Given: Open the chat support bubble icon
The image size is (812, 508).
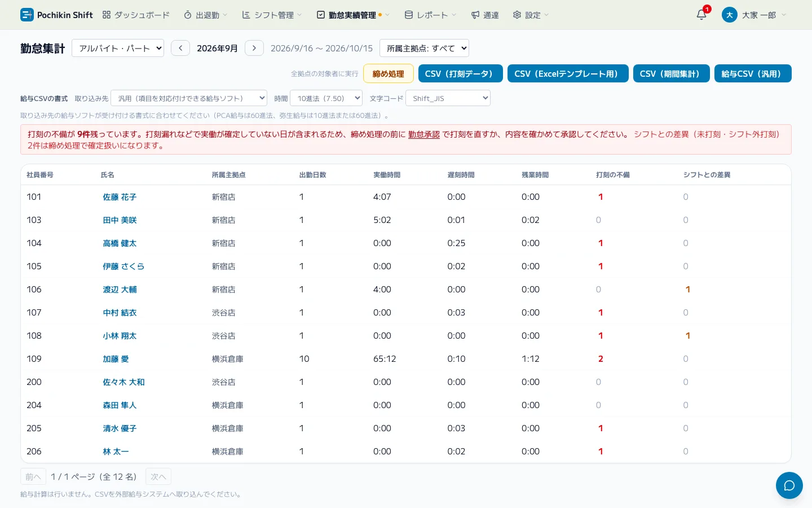Looking at the screenshot, I should tap(789, 485).
